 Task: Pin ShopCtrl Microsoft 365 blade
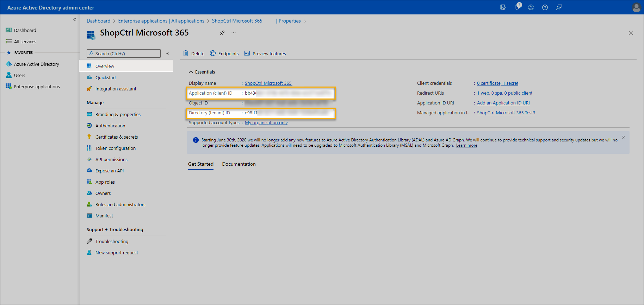click(222, 33)
